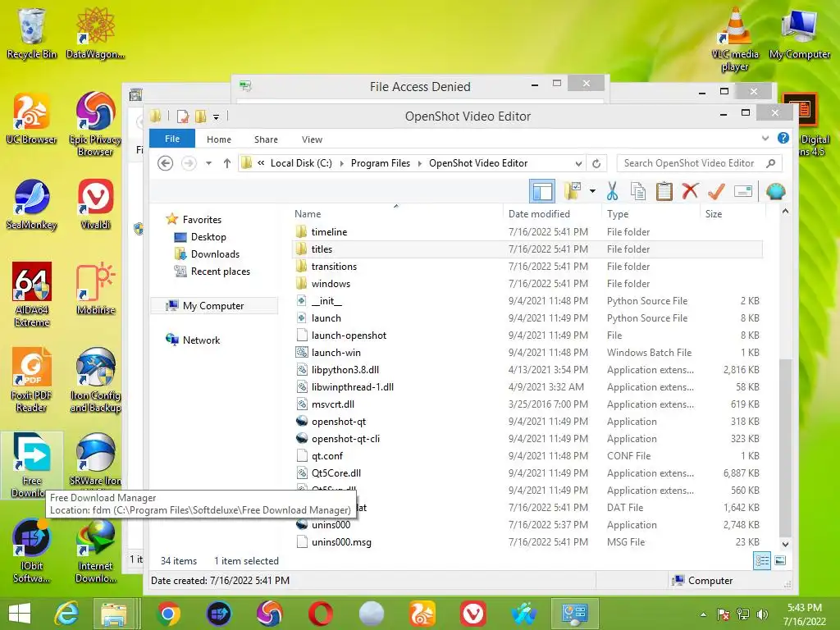Image resolution: width=840 pixels, height=630 pixels.
Task: Sort by the Size column header
Action: (714, 214)
